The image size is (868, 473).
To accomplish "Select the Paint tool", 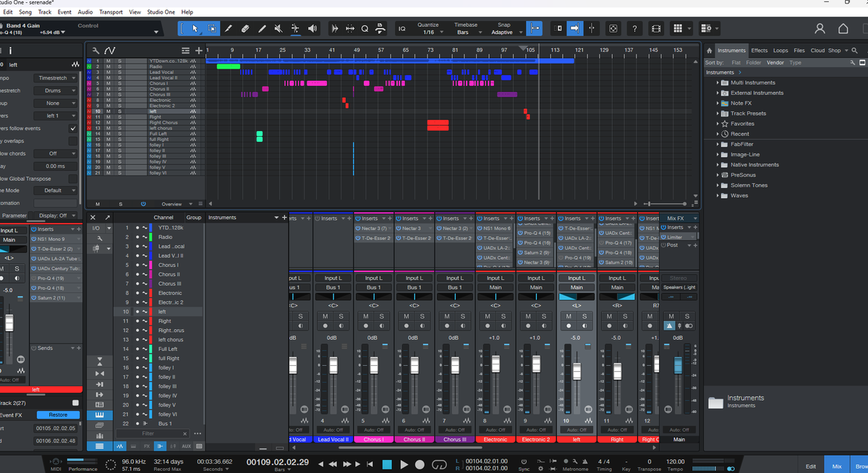I will [x=262, y=28].
